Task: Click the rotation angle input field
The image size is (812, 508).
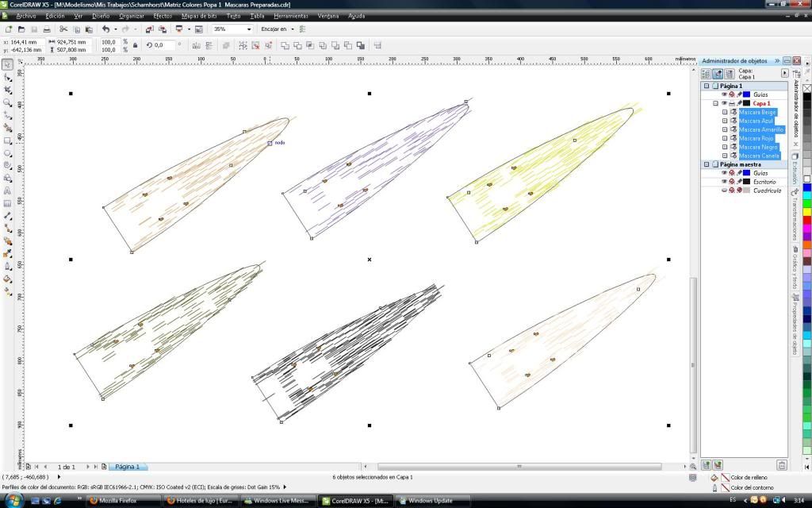Action: click(x=164, y=45)
